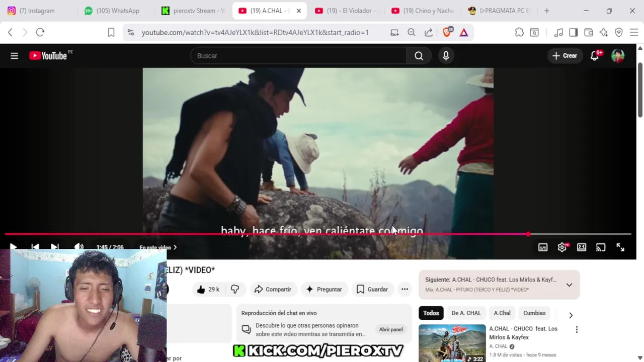Viewport: 644px width, 362px height.
Task: Click the URL in the address bar
Action: [x=255, y=32]
